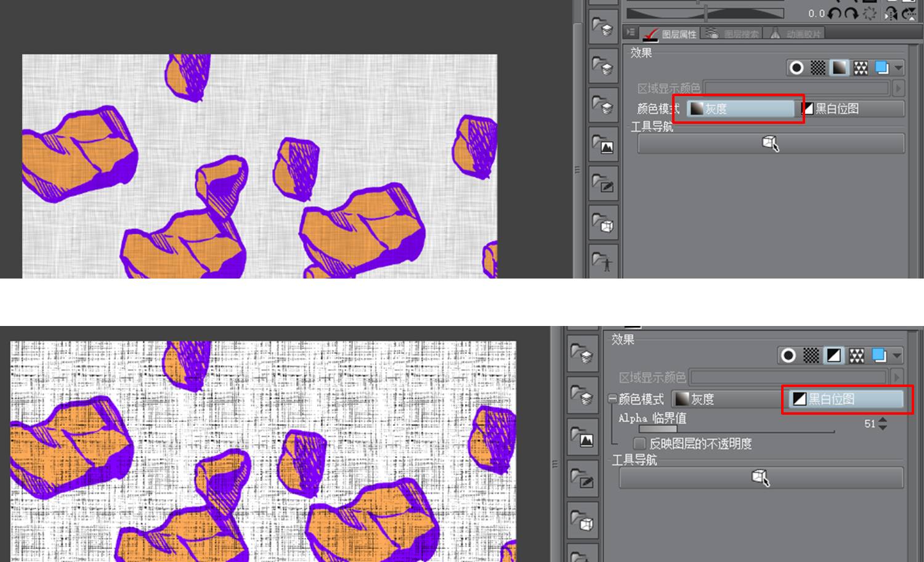Reset rotation with dotted circle icon
This screenshot has width=924, height=562.
point(870,13)
